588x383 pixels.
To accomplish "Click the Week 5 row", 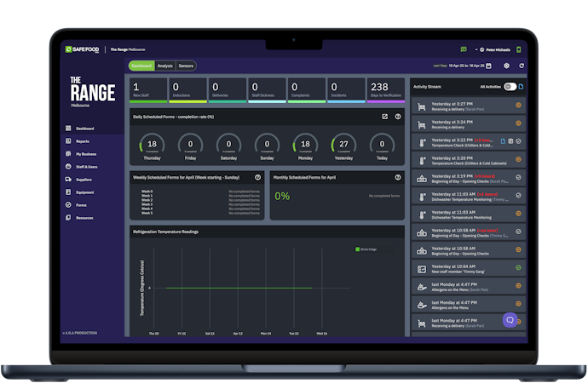I will click(x=200, y=213).
